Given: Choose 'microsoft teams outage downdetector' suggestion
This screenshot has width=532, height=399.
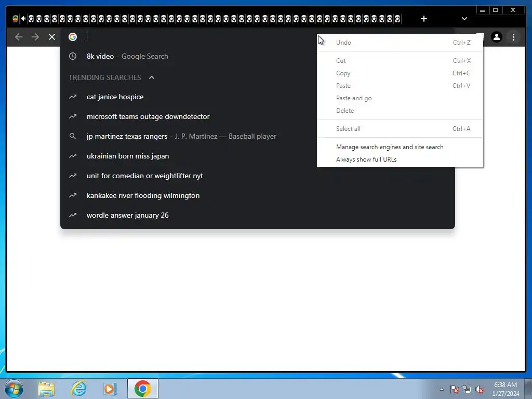Looking at the screenshot, I should [x=258, y=117].
